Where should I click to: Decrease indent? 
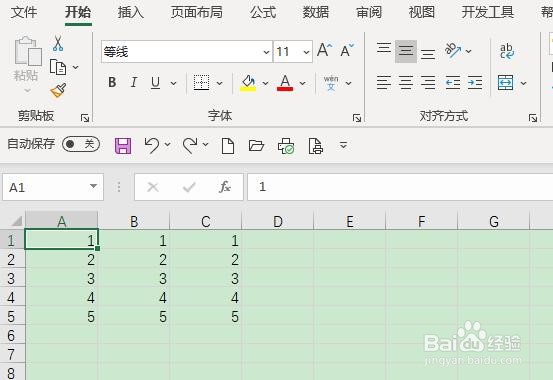click(452, 83)
